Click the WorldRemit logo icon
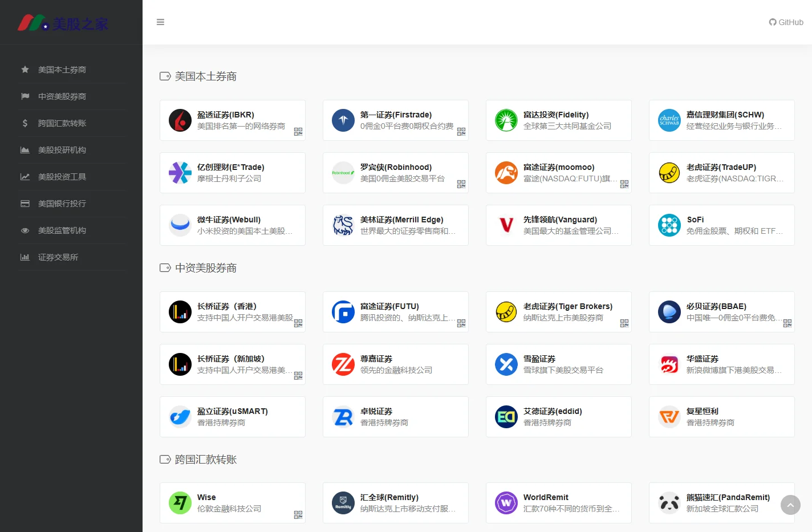This screenshot has width=812, height=532. coord(506,503)
